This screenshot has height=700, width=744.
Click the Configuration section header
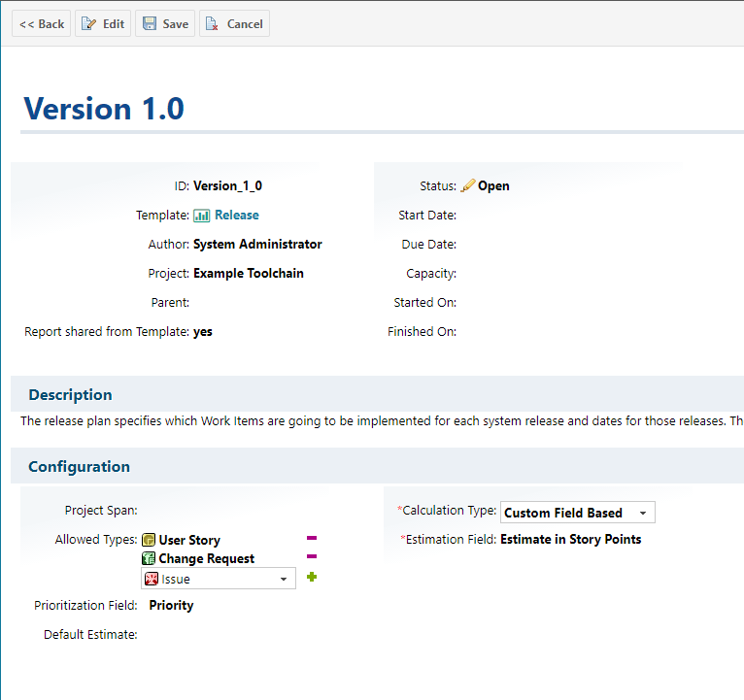(x=79, y=467)
